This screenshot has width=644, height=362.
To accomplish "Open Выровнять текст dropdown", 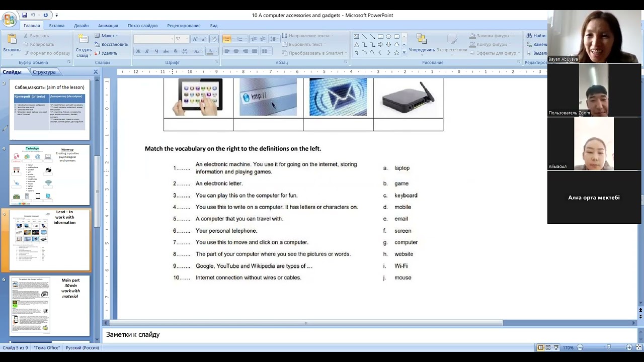I will 304,44.
